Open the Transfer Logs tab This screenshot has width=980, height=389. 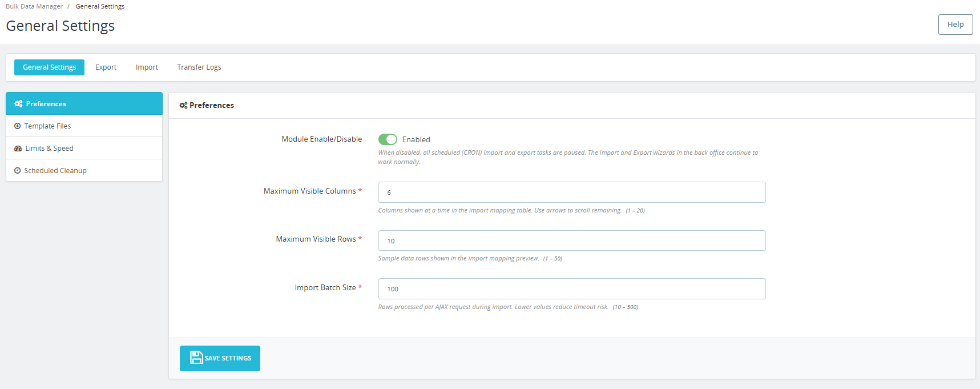coord(199,67)
